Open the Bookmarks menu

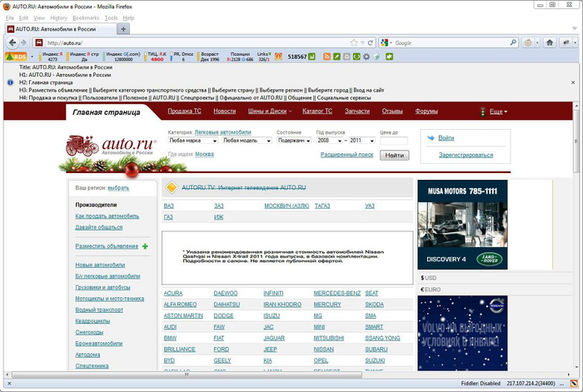pyautogui.click(x=86, y=17)
